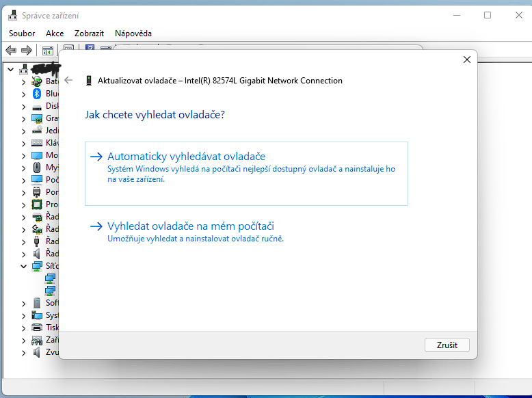532x398 pixels.
Task: Open the Soubor menu
Action: [22, 33]
